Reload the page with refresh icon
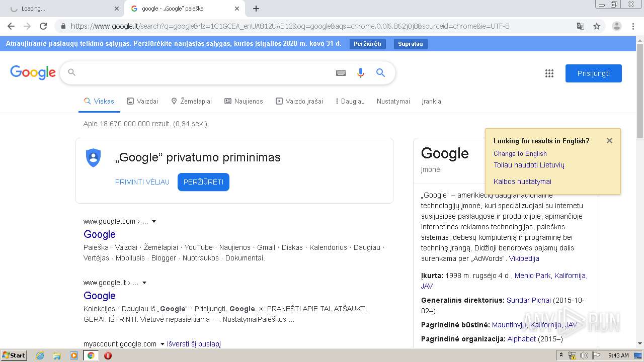This screenshot has width=644, height=362. 43,26
